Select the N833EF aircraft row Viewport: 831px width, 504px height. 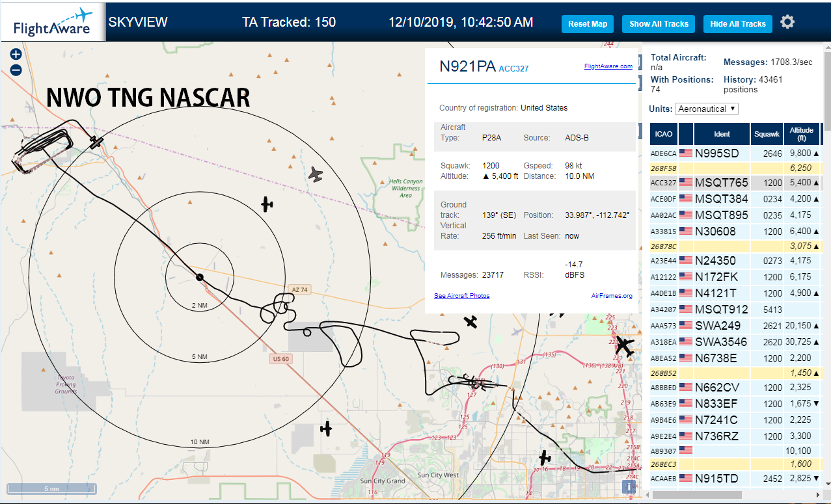(x=735, y=404)
